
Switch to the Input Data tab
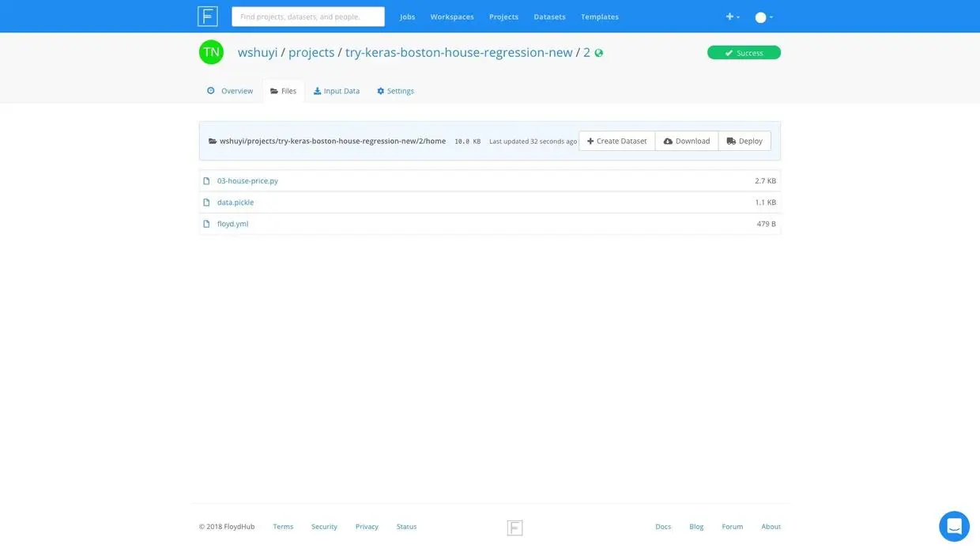coord(337,91)
